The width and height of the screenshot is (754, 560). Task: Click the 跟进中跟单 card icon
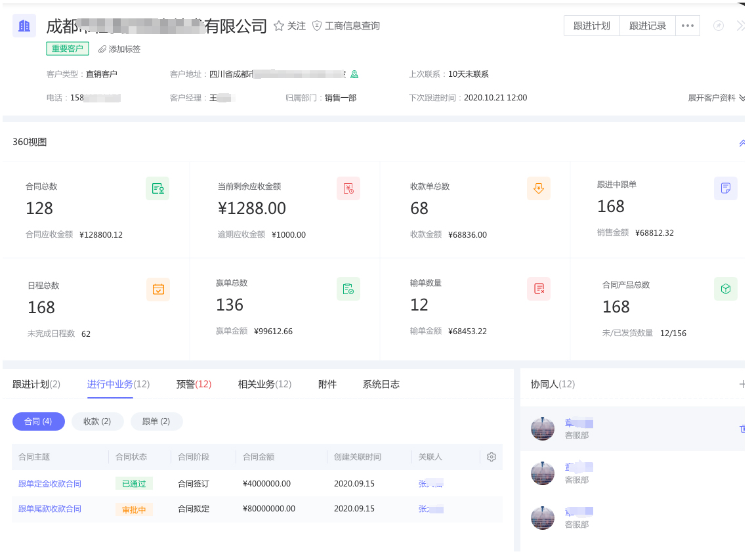pos(726,188)
